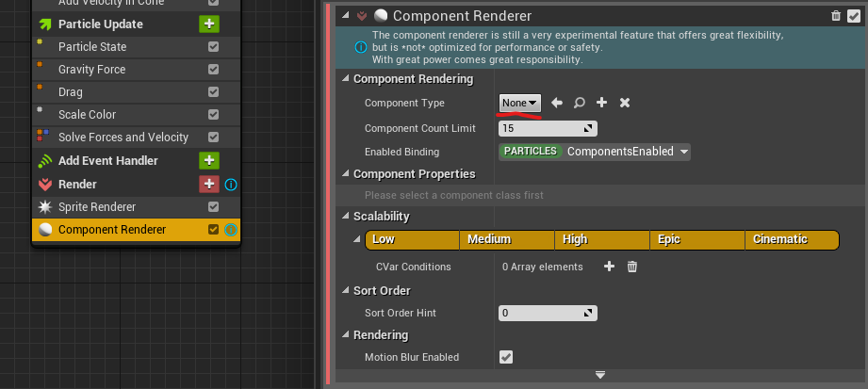Click the Sprite Renderer star icon
This screenshot has width=868, height=389.
pyautogui.click(x=45, y=207)
